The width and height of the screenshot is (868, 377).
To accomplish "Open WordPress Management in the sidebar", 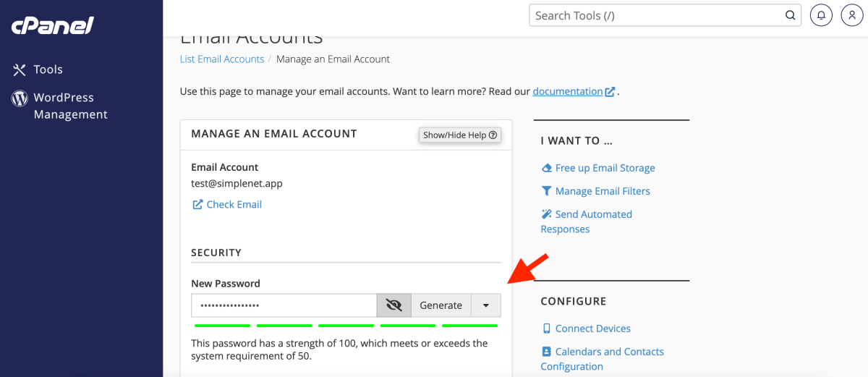I will point(70,106).
